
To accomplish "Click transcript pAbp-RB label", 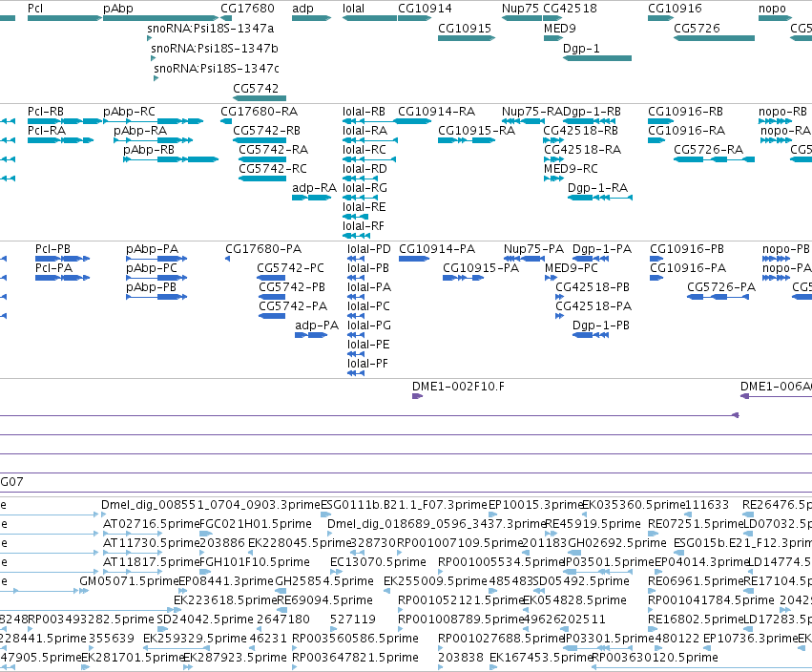I will [149, 150].
